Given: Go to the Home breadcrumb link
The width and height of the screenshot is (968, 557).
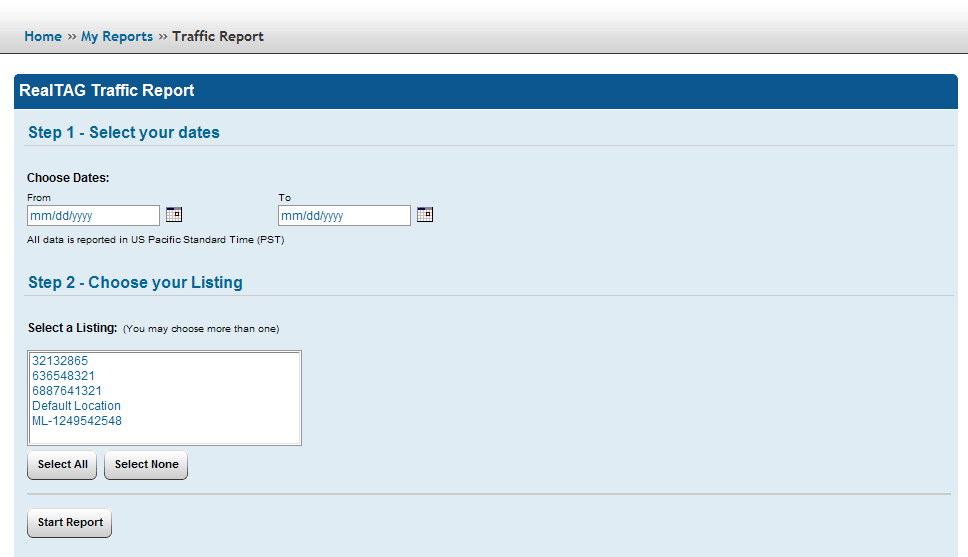Looking at the screenshot, I should click(x=43, y=36).
